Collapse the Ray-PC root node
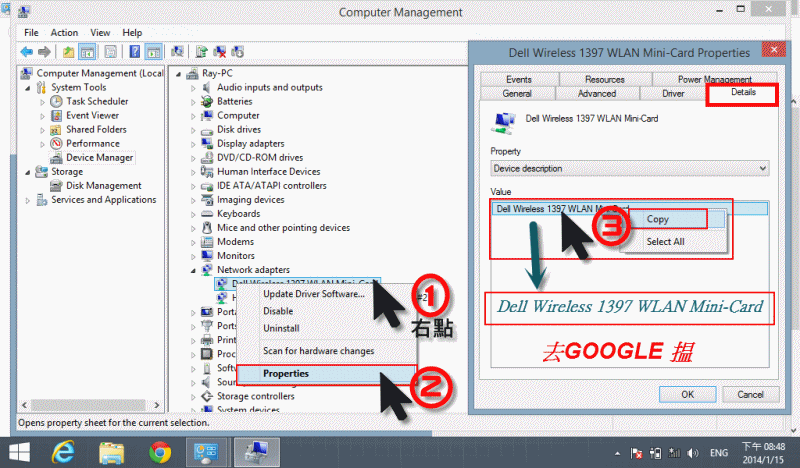This screenshot has width=800, height=468. [x=178, y=74]
